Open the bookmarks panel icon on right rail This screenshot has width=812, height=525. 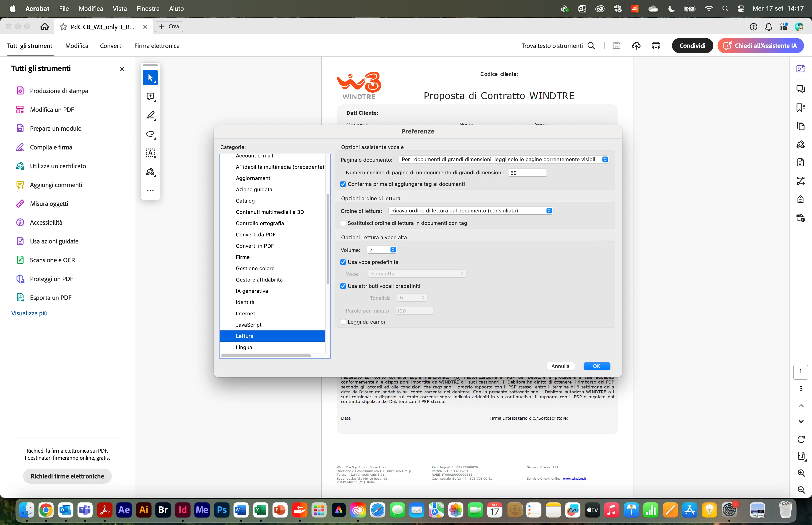pos(800,108)
